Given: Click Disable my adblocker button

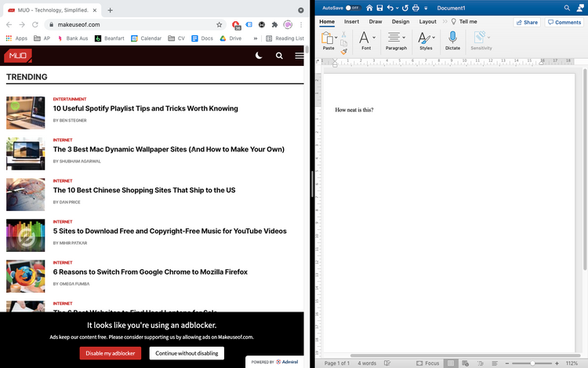Looking at the screenshot, I should 111,353.
